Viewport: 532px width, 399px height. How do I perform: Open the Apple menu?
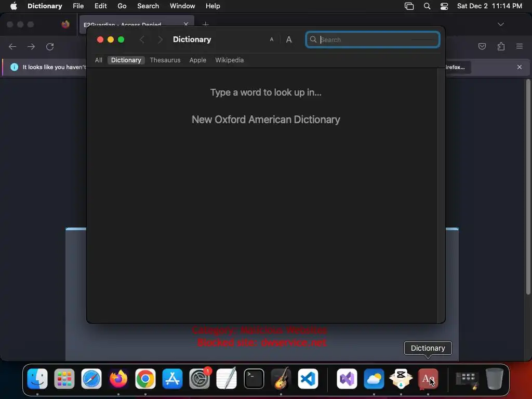coord(14,6)
